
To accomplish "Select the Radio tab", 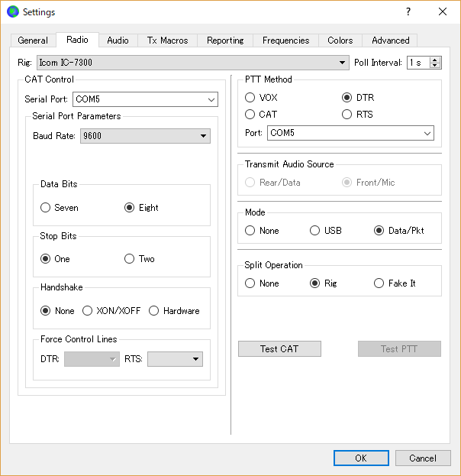I will click(77, 40).
